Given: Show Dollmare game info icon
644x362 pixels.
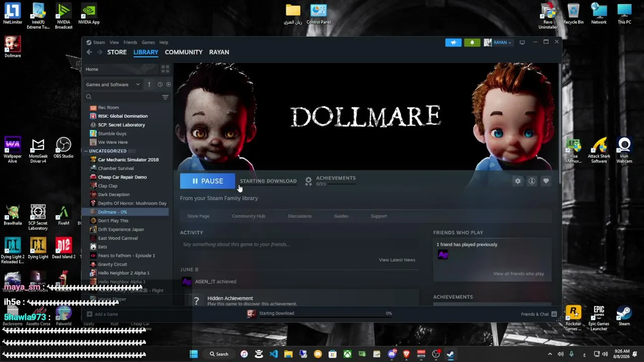Looking at the screenshot, I should 532,181.
